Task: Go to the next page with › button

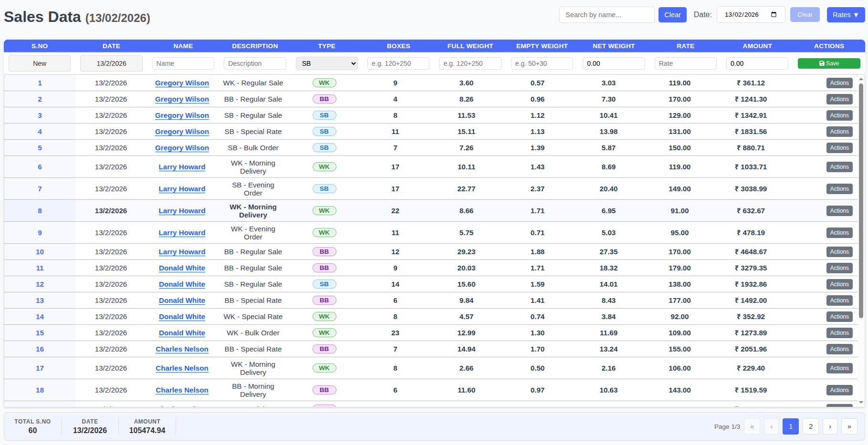Action: [830, 426]
